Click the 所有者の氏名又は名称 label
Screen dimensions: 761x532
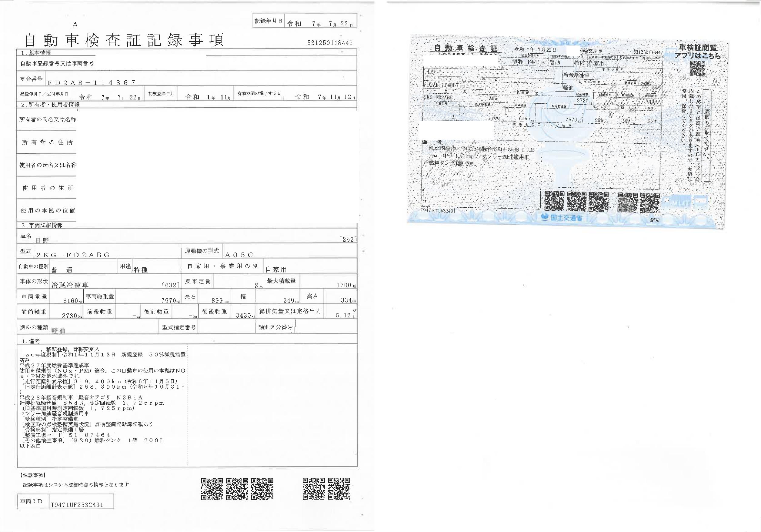pos(48,119)
